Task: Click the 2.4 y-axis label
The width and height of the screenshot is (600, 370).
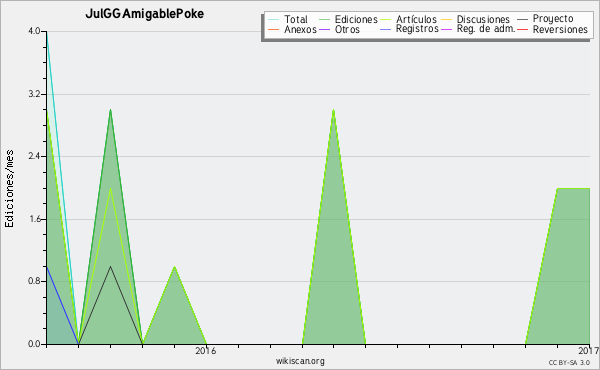Action: click(x=34, y=156)
